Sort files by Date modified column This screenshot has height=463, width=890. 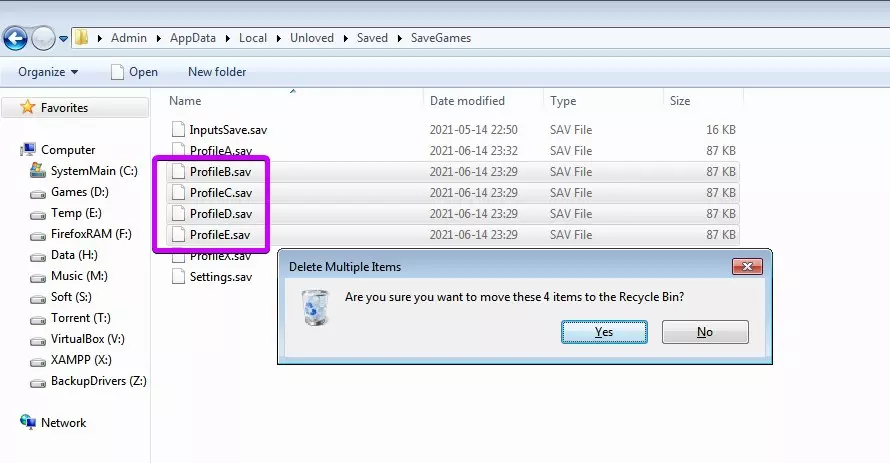pos(467,100)
